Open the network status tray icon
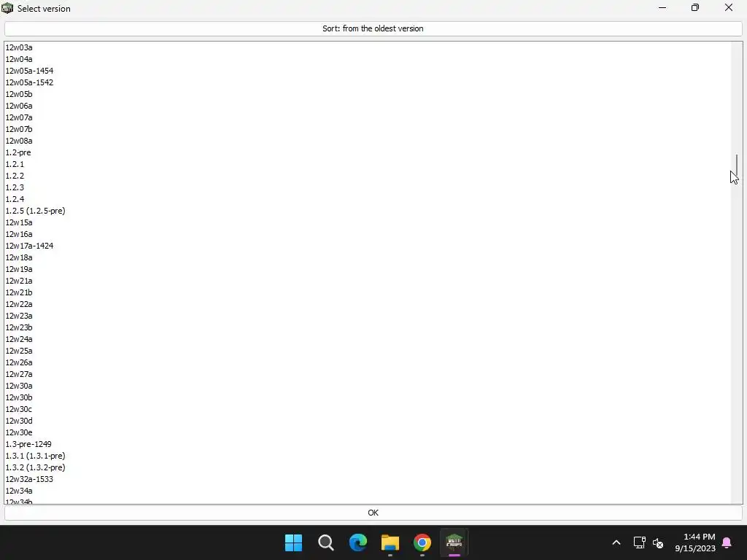 [x=639, y=542]
